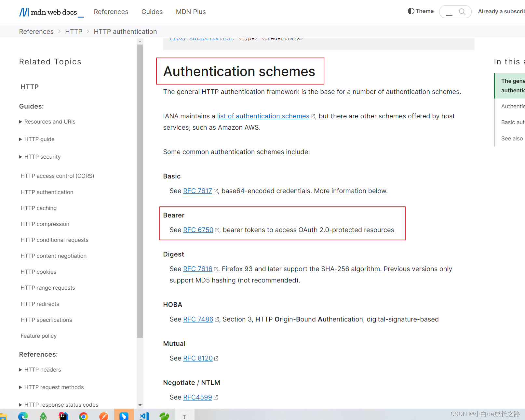Navigate to the HTTP breadcrumb link
Viewport: 525px width, 420px height.
tap(74, 31)
